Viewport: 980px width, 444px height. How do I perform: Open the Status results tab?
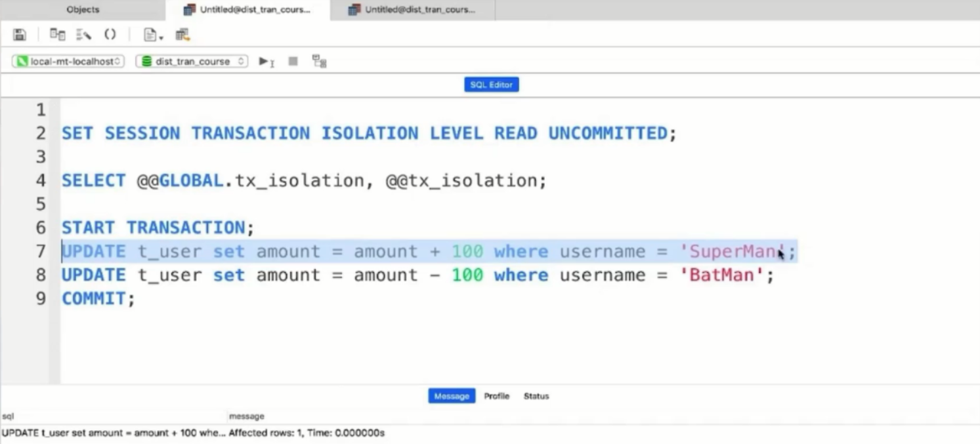tap(536, 396)
